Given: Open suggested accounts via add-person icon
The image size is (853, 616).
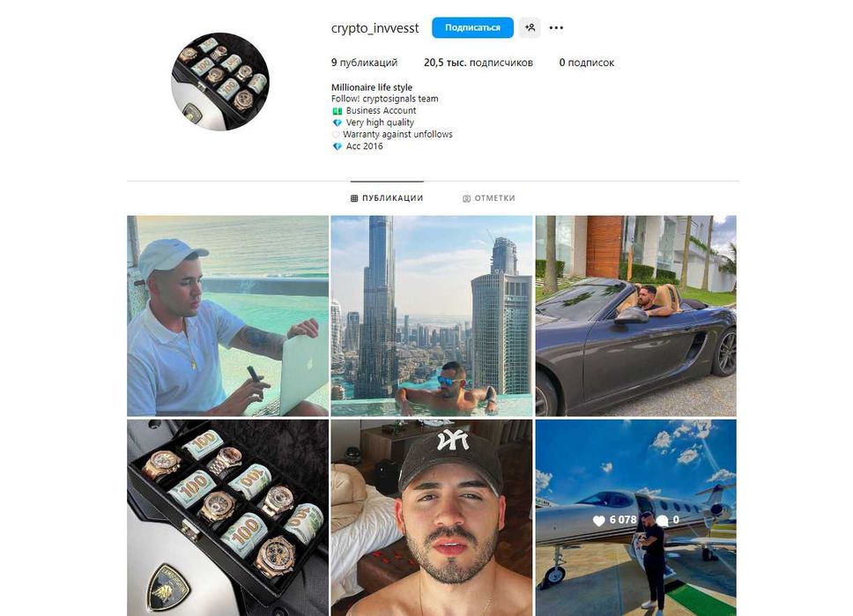Looking at the screenshot, I should coord(530,27).
